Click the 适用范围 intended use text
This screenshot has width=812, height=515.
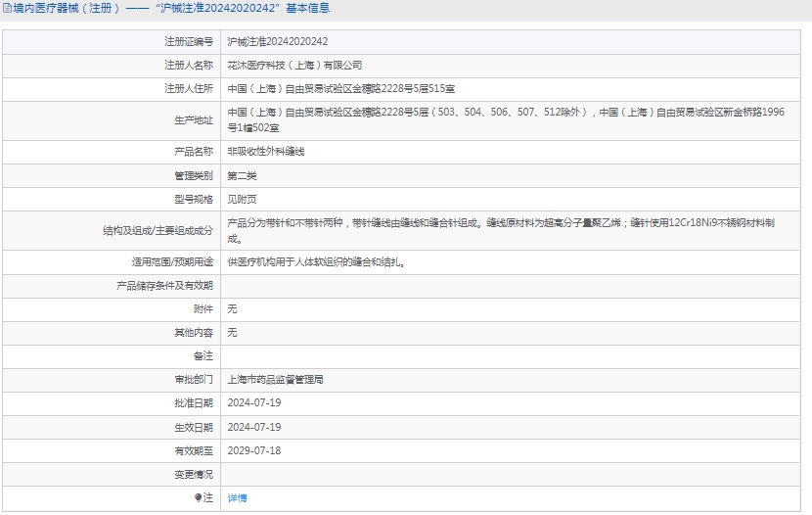(315, 262)
